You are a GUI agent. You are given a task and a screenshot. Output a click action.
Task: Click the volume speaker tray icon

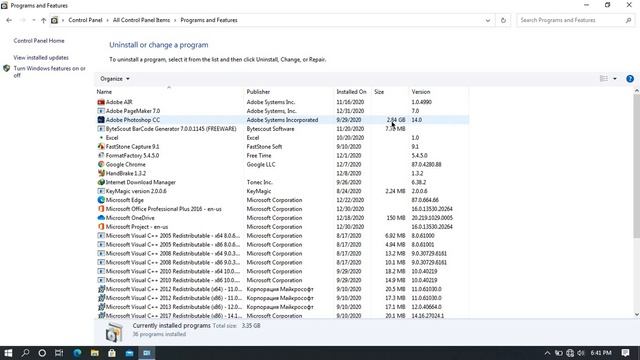(581, 353)
